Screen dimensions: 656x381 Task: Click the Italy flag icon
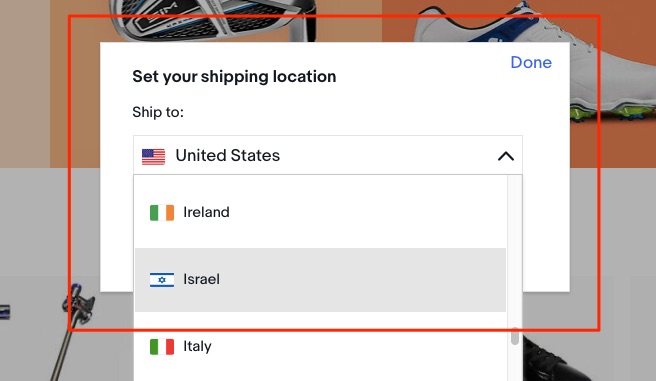pyautogui.click(x=162, y=347)
